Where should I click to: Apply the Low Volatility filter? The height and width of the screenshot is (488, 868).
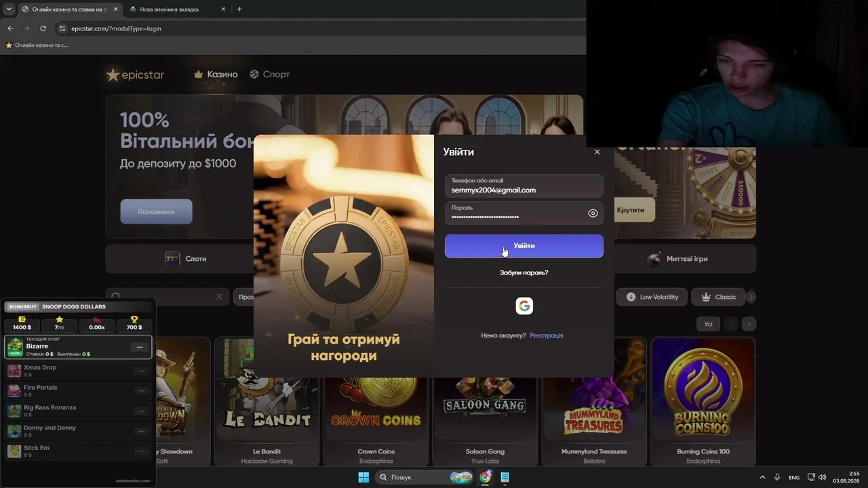(x=652, y=297)
